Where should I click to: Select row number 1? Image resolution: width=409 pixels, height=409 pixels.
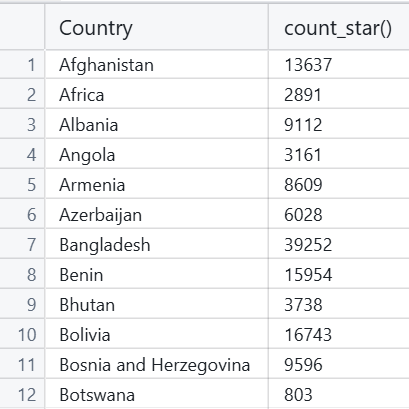[22, 65]
